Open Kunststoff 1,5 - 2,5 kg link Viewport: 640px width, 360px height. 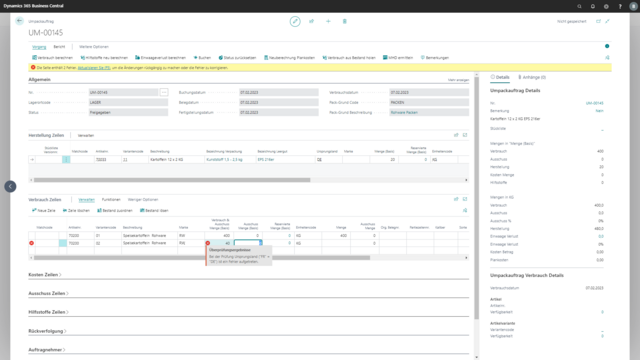[224, 160]
